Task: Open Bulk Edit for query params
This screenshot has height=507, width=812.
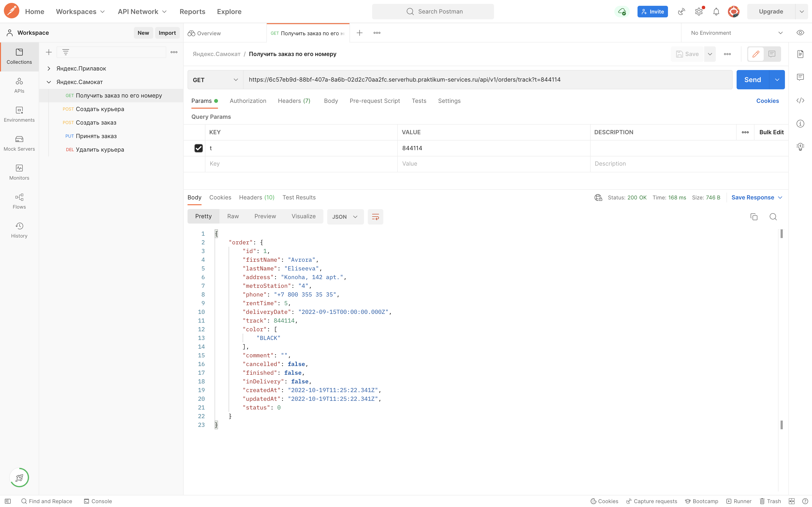Action: [771, 132]
